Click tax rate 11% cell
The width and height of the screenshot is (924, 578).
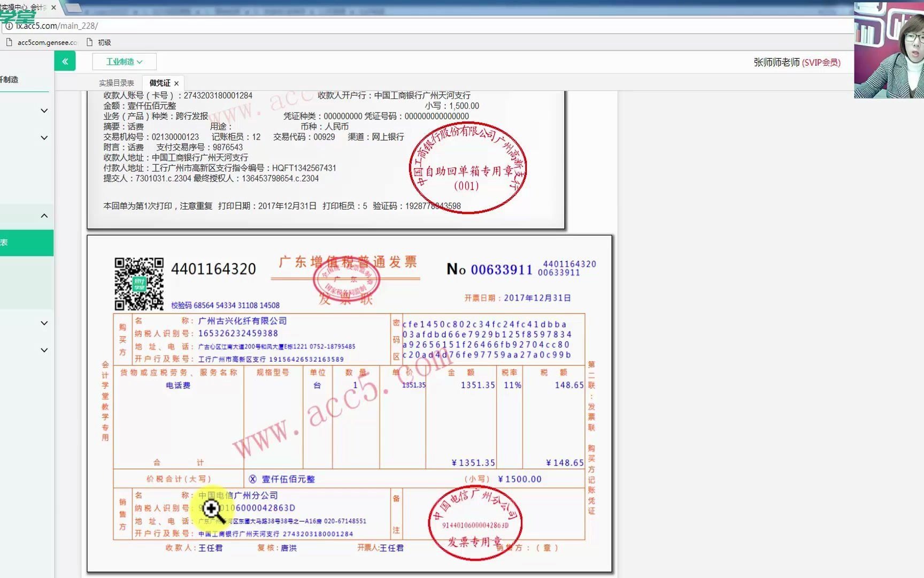click(512, 385)
